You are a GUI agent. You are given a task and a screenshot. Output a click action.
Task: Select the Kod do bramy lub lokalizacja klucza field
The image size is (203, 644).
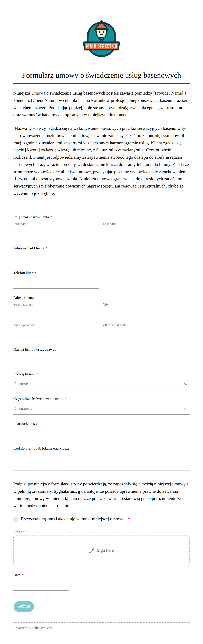pyautogui.click(x=101, y=458)
